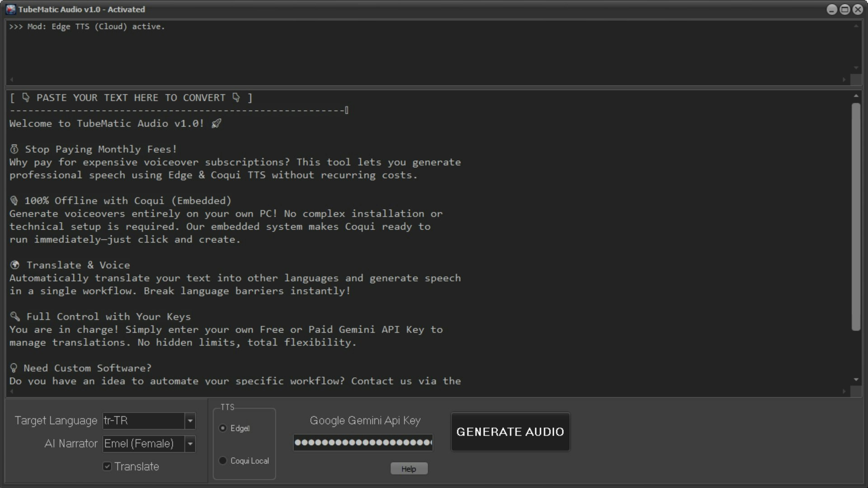
Task: Click the GENERATE AUDIO button
Action: [510, 432]
